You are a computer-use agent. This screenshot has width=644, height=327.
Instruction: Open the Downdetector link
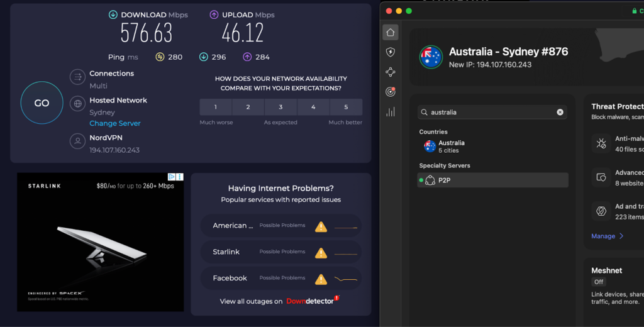click(x=312, y=301)
